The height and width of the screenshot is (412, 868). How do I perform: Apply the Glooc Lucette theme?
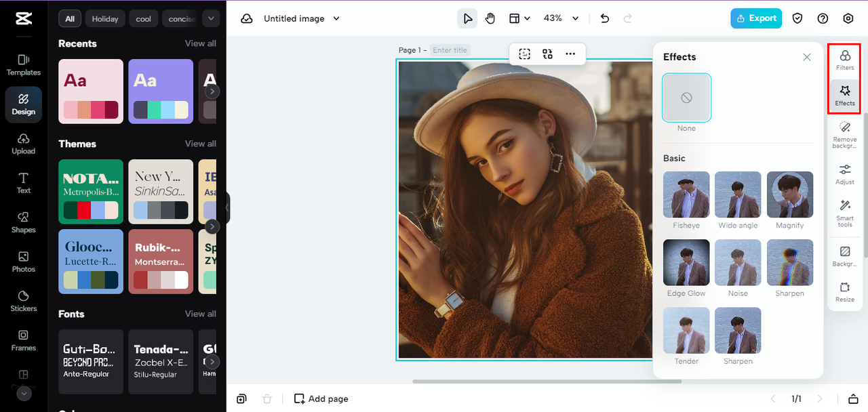tap(91, 262)
